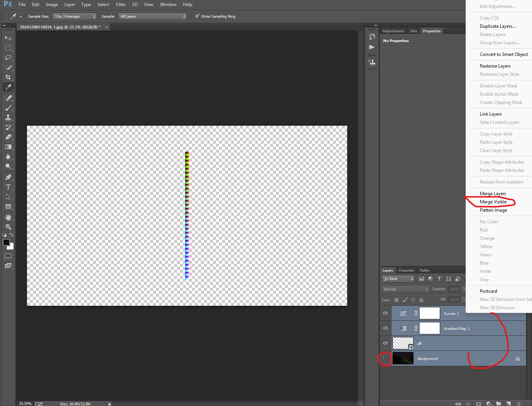Viewport: 532px width, 406px height.
Task: Click the add layer style fx icon
Action: pos(468,403)
